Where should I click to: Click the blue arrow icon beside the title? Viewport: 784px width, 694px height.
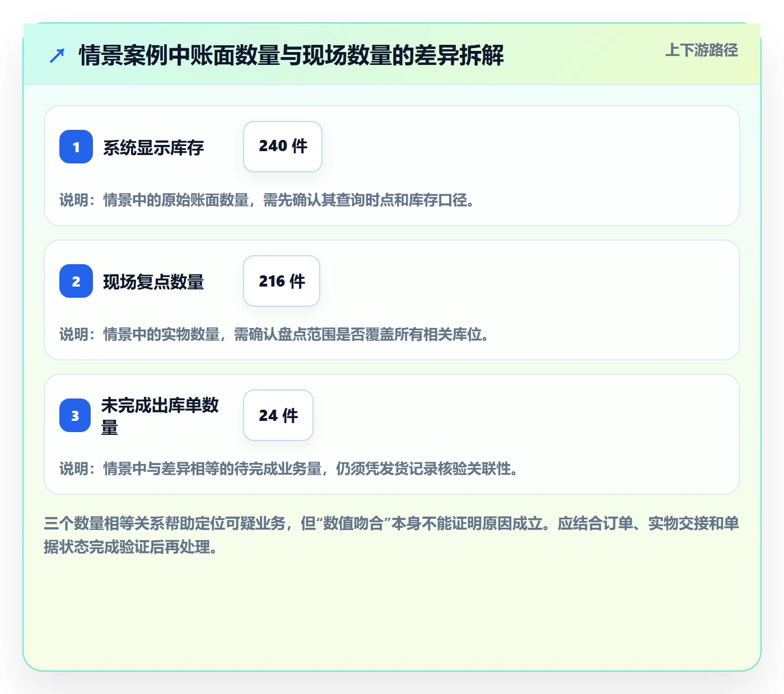coord(57,55)
